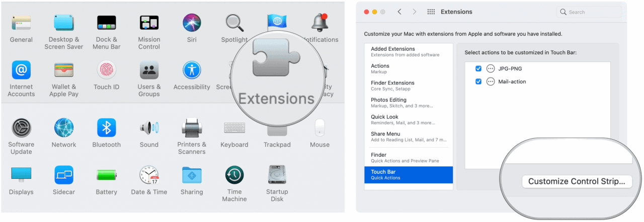Open Accessibility preferences

pyautogui.click(x=192, y=70)
